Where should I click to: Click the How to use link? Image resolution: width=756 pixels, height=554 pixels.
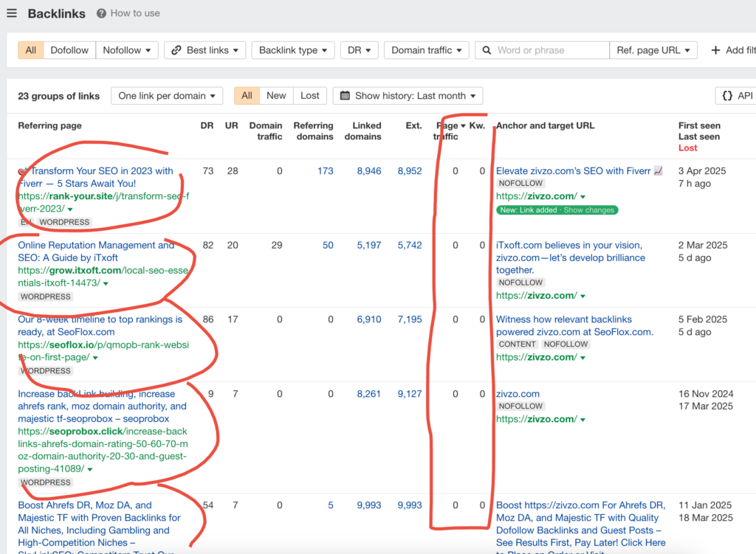point(135,13)
